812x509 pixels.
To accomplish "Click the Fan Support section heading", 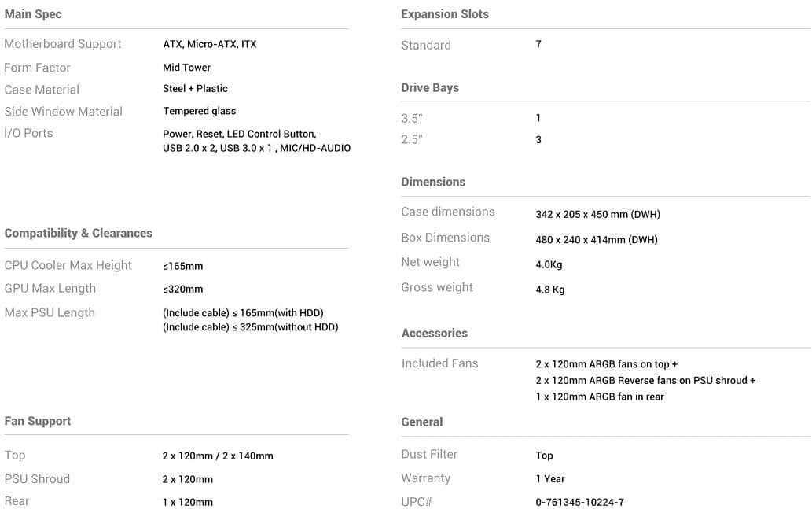I will click(38, 421).
